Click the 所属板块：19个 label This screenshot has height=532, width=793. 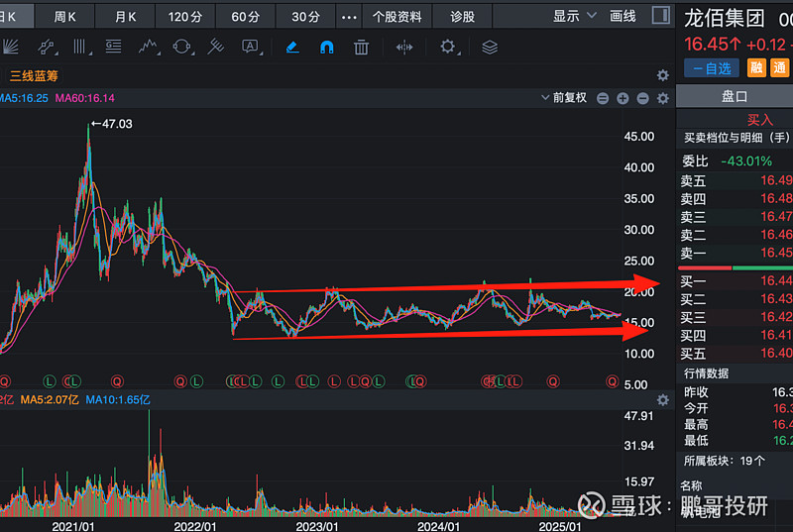click(x=725, y=461)
